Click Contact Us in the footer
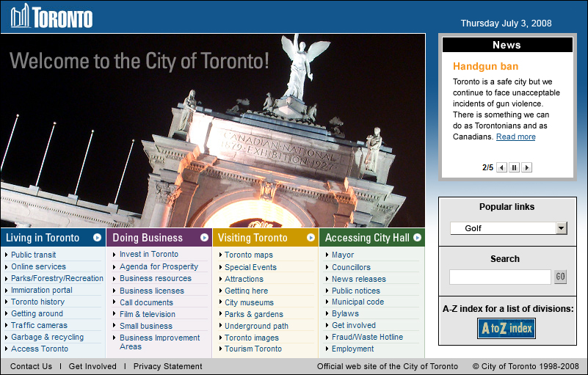The image size is (588, 375). pyautogui.click(x=31, y=366)
